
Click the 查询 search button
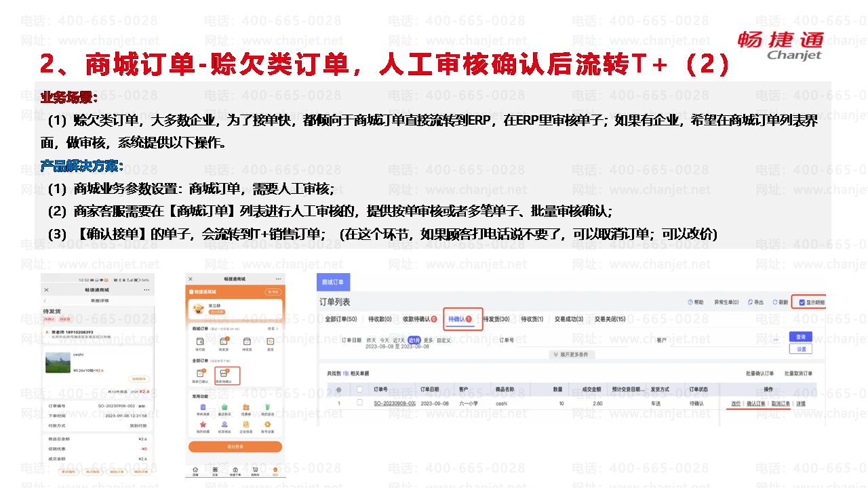(801, 337)
